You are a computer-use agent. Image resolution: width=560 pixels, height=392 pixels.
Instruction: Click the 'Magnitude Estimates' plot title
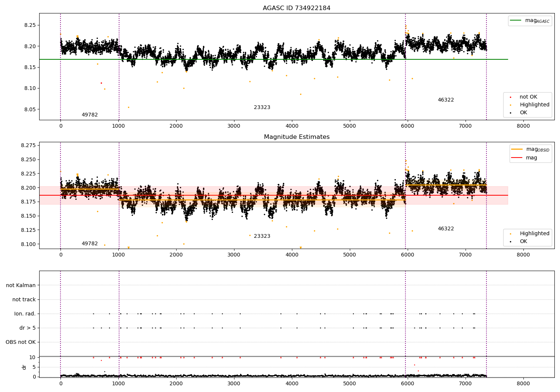(296, 137)
